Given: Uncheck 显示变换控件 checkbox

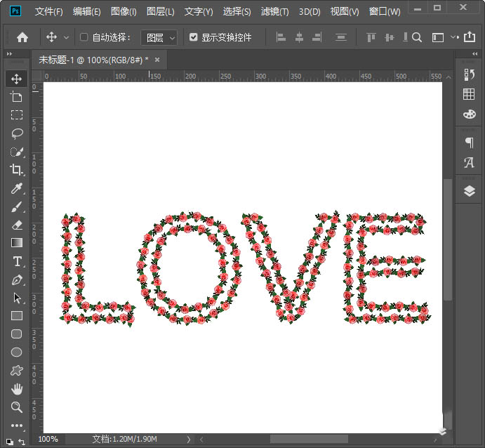Looking at the screenshot, I should (x=194, y=37).
